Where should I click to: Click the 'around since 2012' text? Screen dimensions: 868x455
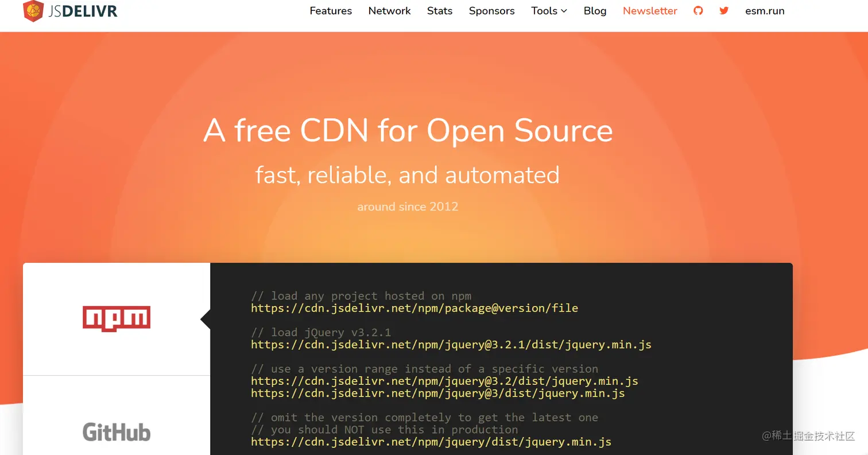[408, 207]
